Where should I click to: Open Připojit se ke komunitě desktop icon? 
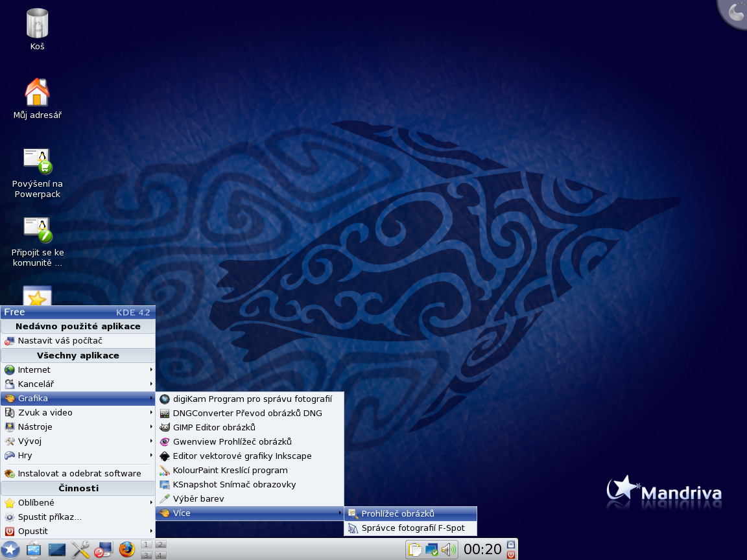37,241
